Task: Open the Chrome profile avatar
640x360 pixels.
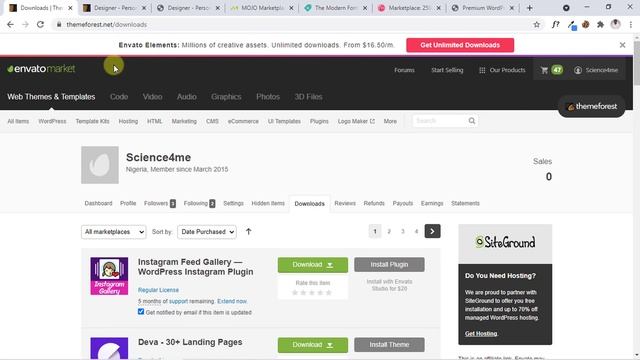Action: click(616, 24)
